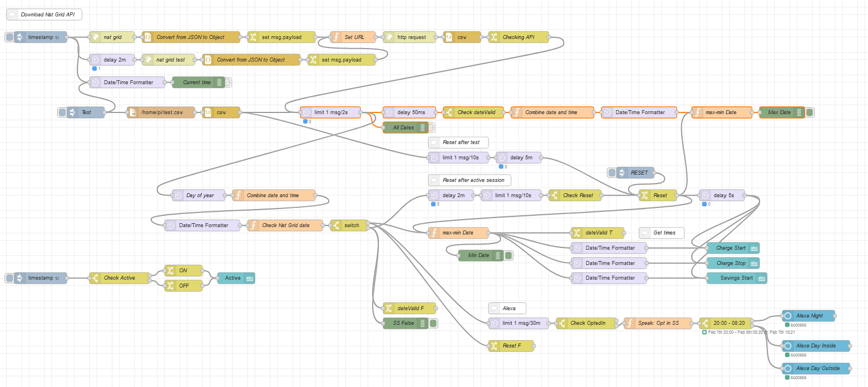Select the Min Date node label
Screen dimensions: 868x387
tap(479, 255)
